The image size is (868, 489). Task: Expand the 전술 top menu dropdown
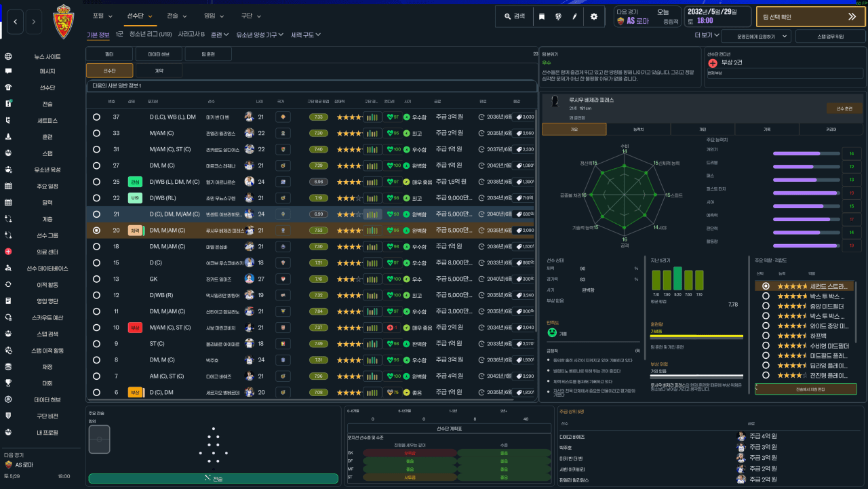tap(176, 16)
